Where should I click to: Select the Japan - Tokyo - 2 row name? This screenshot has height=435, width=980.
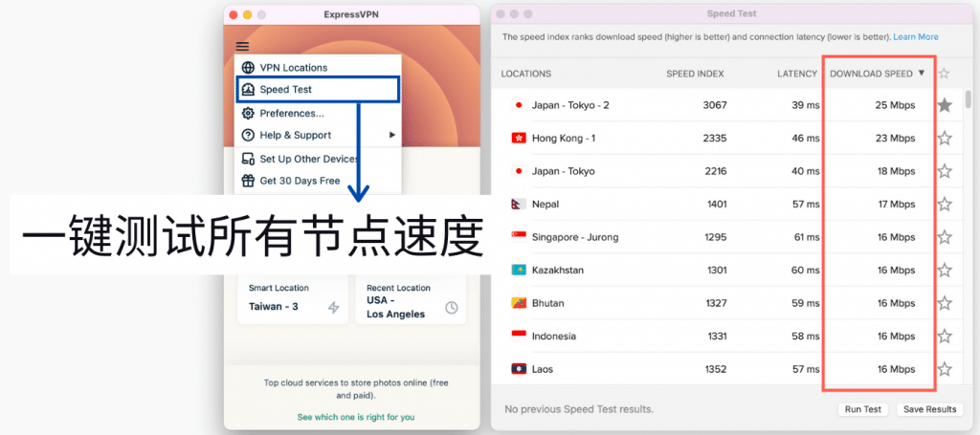pos(570,105)
